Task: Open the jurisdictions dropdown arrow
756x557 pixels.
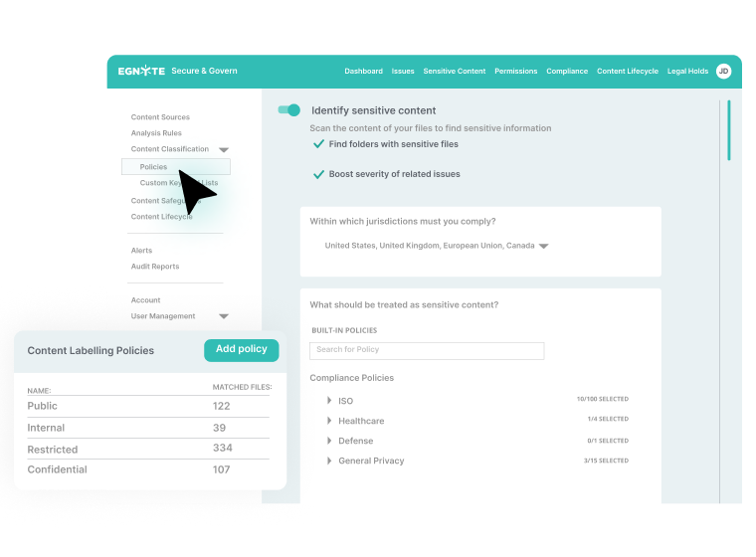Action: 543,246
